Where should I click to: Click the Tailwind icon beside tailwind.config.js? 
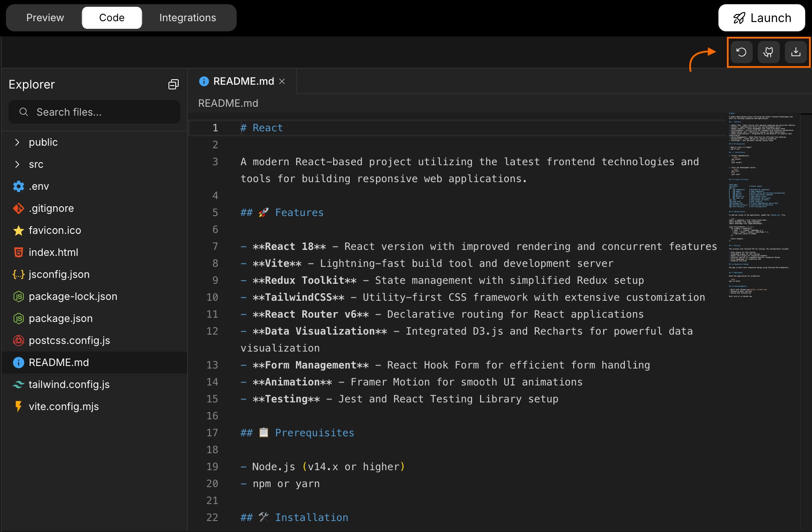tap(18, 385)
